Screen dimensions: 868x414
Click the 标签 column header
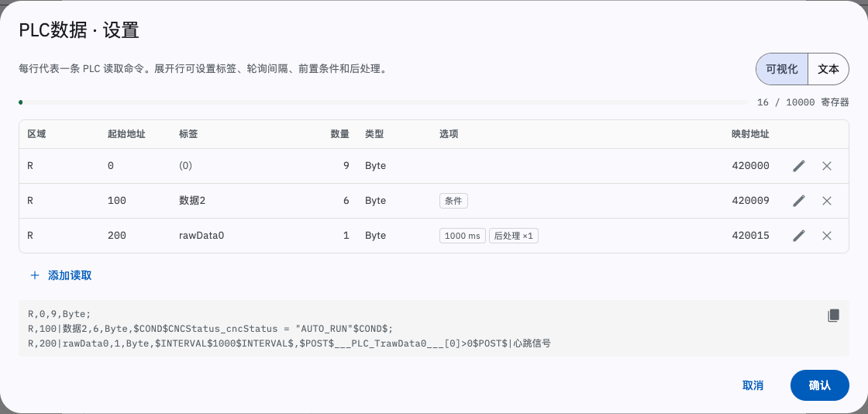pos(188,134)
